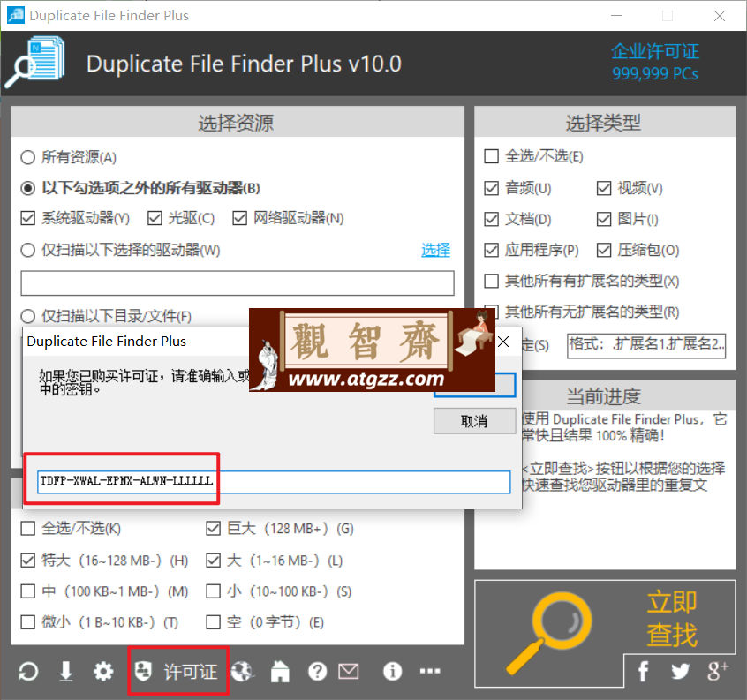Screen dimensions: 747x700
Task: Click the refresh icon in bottom toolbar
Action: coord(28,672)
